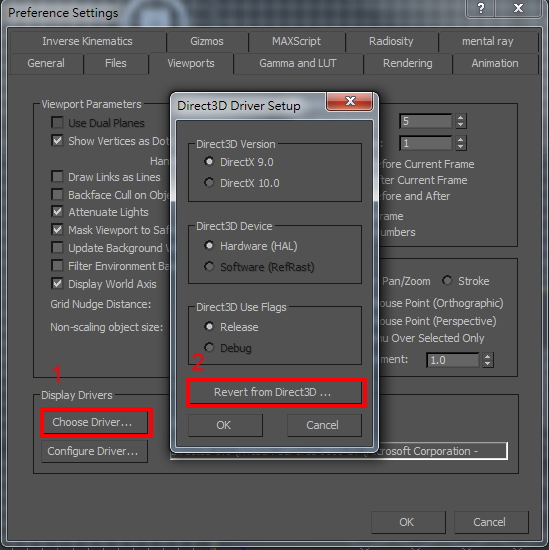Click the field showing value 1
549x550 pixels.
[x=426, y=143]
